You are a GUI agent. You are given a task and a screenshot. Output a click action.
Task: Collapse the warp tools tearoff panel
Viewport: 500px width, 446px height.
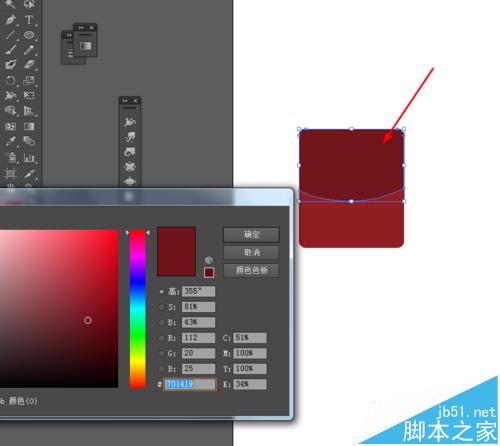click(x=125, y=101)
